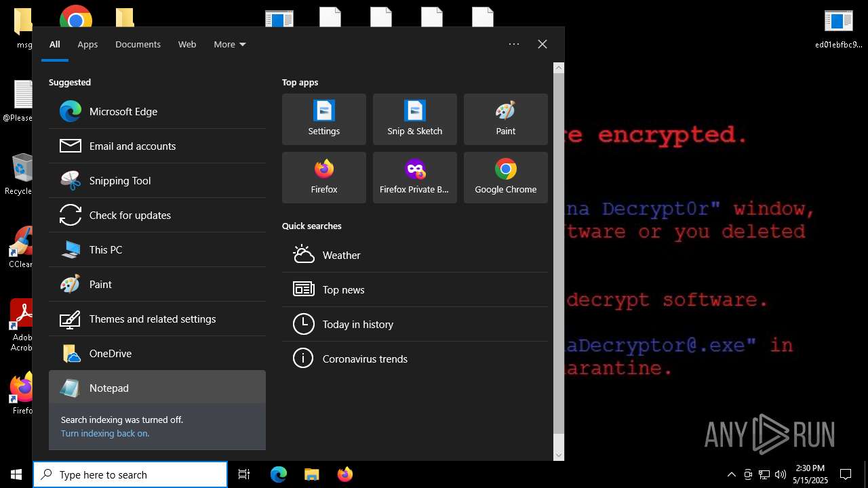Open Top news quick search
868x488 pixels.
tap(415, 290)
